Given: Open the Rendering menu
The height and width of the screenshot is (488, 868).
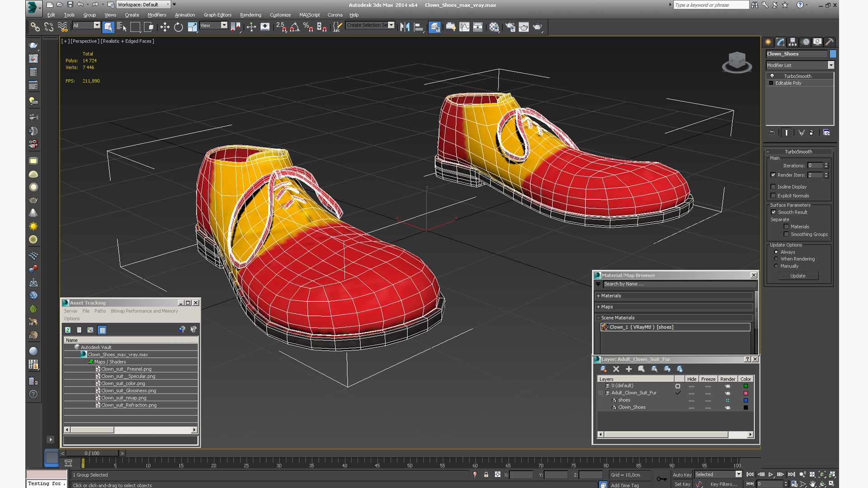Looking at the screenshot, I should 250,15.
